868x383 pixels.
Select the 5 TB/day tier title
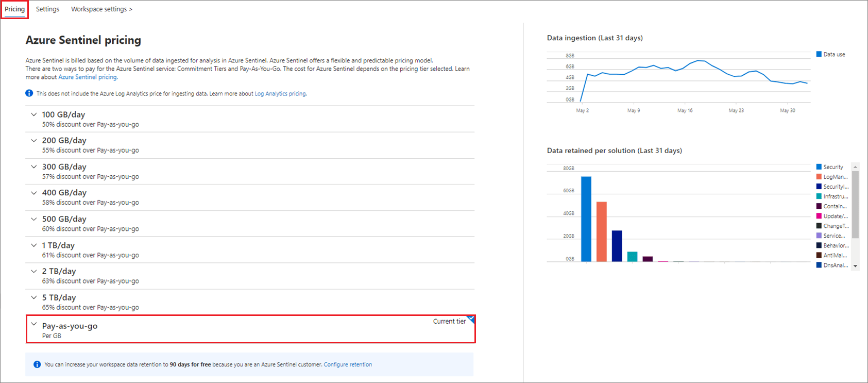59,297
